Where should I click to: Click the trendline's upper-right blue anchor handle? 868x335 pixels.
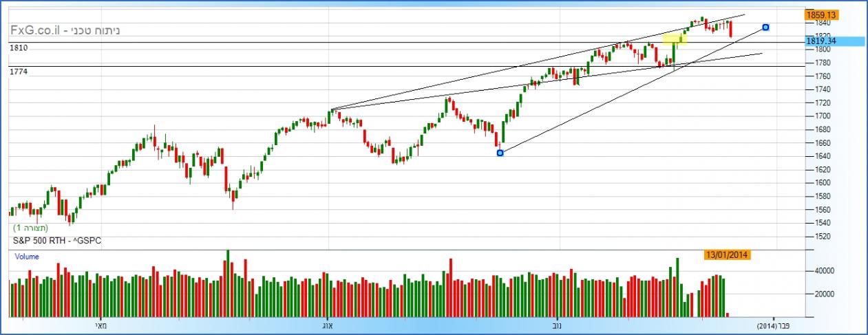[x=766, y=28]
